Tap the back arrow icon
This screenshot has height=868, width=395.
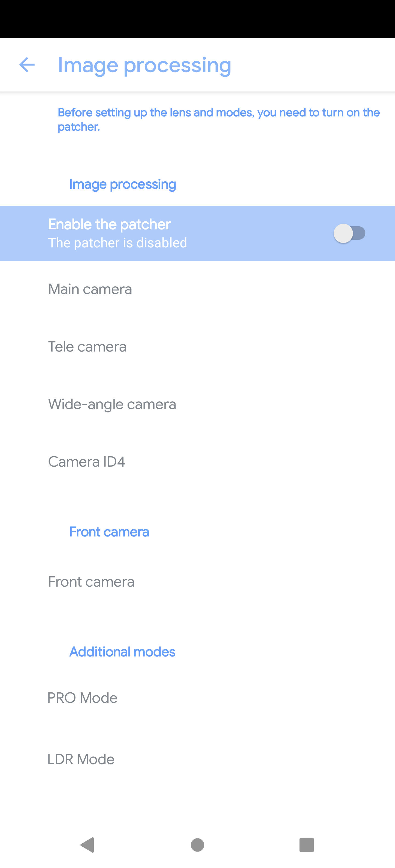(27, 65)
